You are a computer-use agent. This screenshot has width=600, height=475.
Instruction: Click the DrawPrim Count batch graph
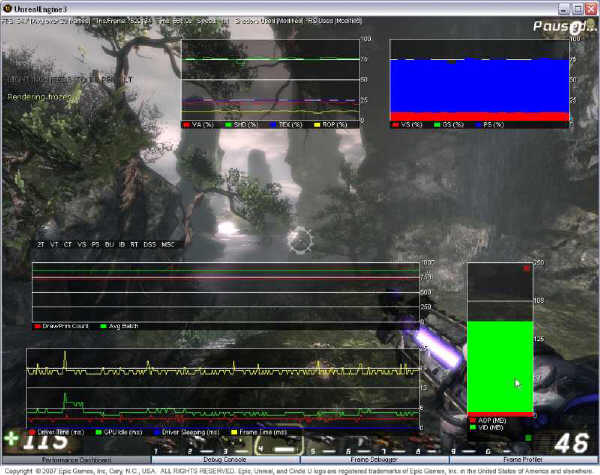click(x=226, y=292)
